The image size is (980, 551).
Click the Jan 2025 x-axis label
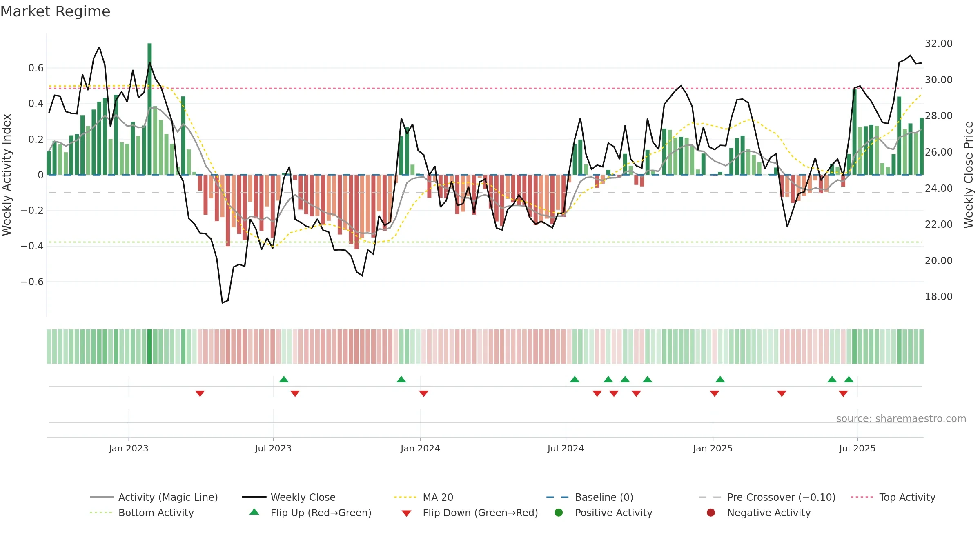pos(713,448)
